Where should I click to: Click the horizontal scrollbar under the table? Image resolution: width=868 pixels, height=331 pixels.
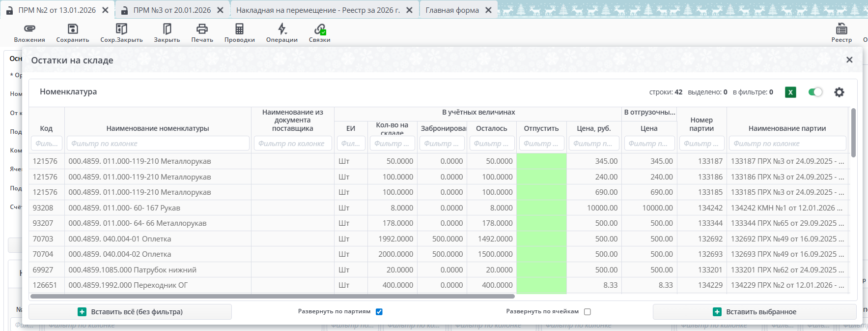pyautogui.click(x=273, y=297)
